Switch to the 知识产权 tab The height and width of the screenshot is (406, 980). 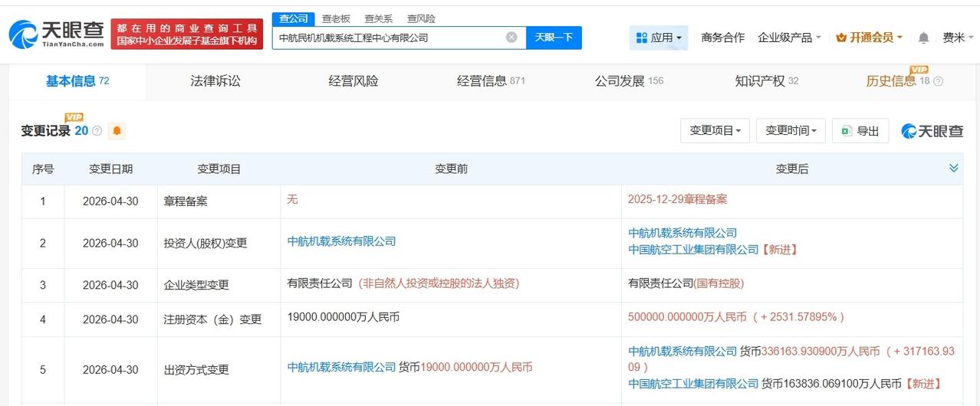coord(767,81)
